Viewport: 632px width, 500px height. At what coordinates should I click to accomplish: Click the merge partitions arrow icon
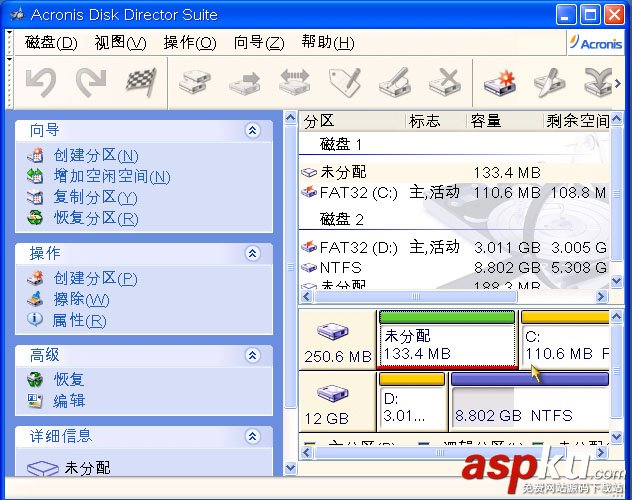[598, 82]
